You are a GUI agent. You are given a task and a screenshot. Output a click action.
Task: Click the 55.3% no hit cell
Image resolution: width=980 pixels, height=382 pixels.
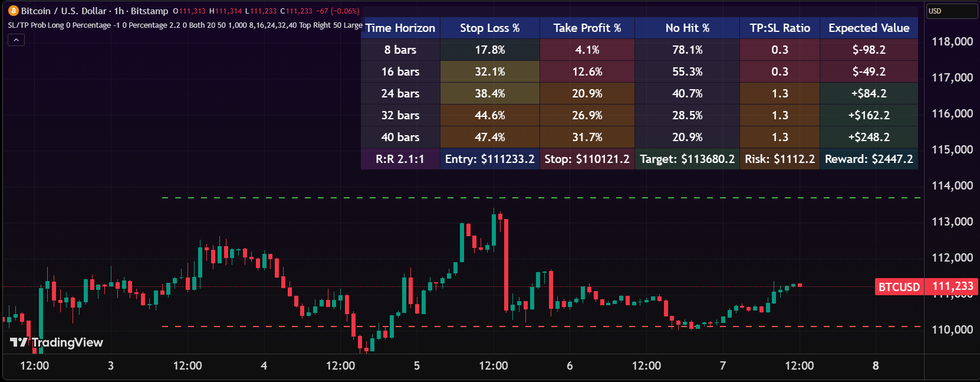688,71
